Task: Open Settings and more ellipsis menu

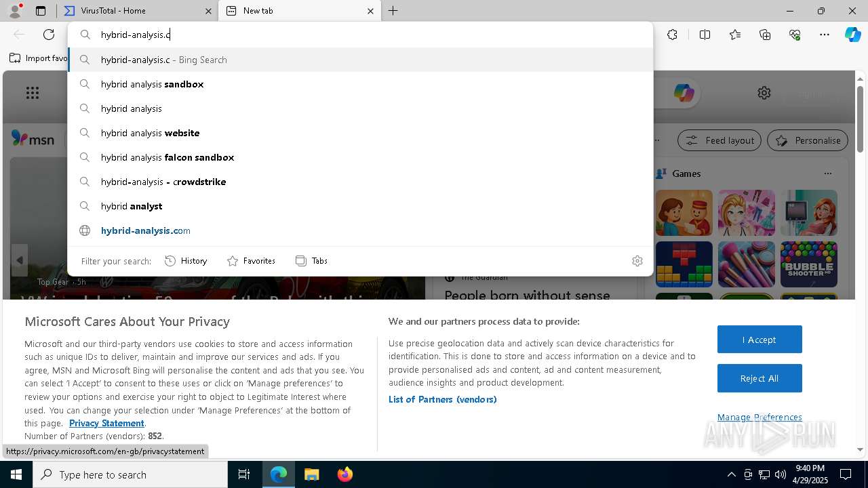Action: point(825,35)
